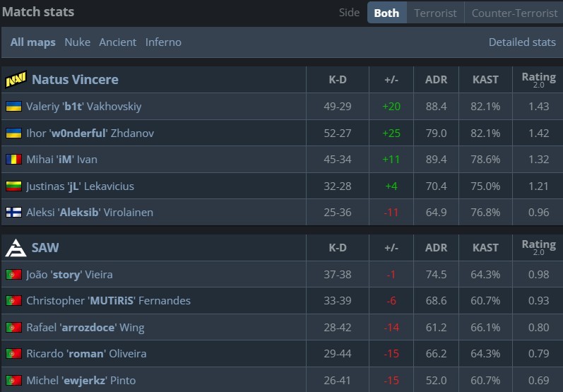Screen dimensions: 563x392
Task: Click the Finnish flag beside Aleksib
Action: click(x=13, y=213)
